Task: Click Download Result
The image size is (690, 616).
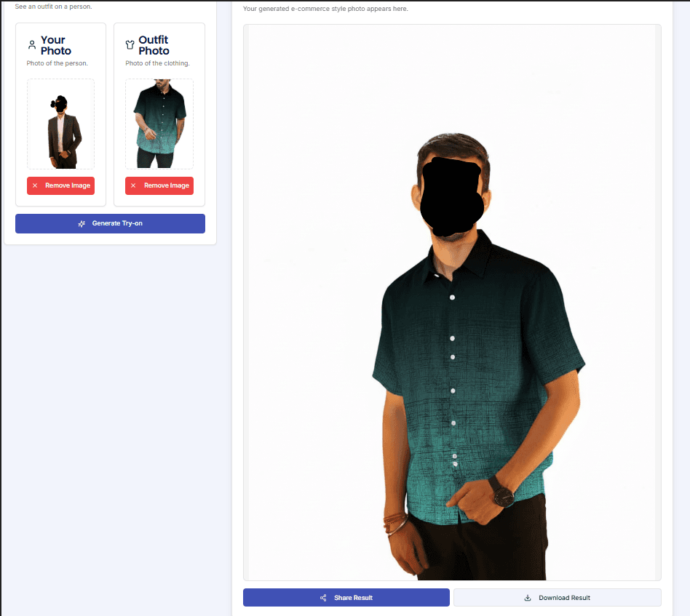Action: coord(557,596)
